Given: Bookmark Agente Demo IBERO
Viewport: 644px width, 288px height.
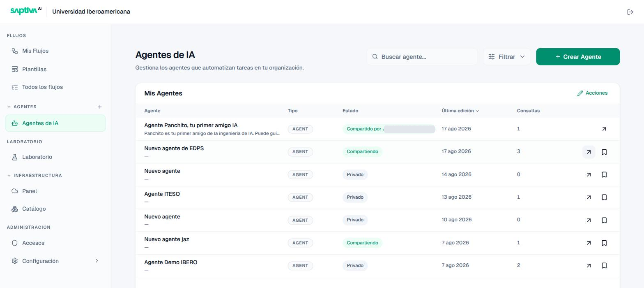Looking at the screenshot, I should (x=604, y=266).
